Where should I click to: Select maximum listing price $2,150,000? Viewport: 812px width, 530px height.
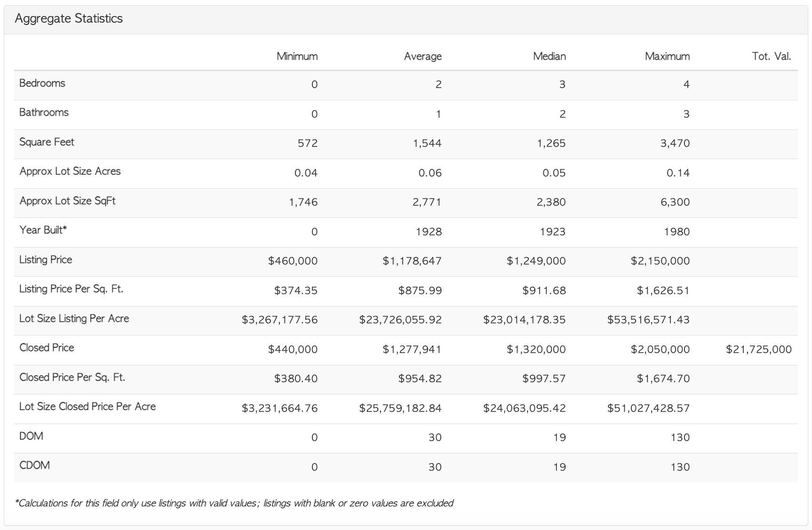pyautogui.click(x=661, y=261)
